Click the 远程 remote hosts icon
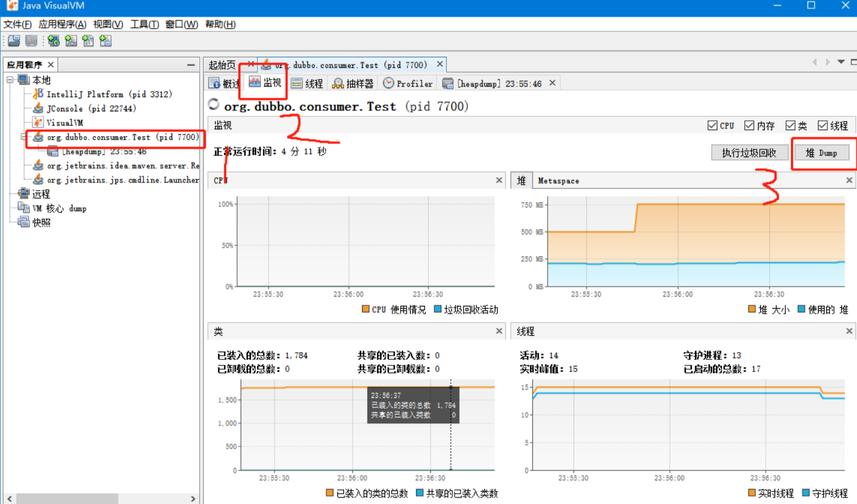857x504 pixels. coord(24,194)
